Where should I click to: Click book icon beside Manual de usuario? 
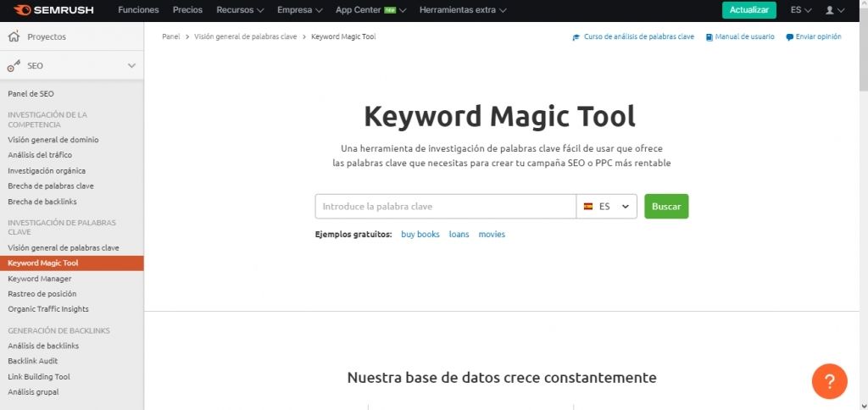709,37
